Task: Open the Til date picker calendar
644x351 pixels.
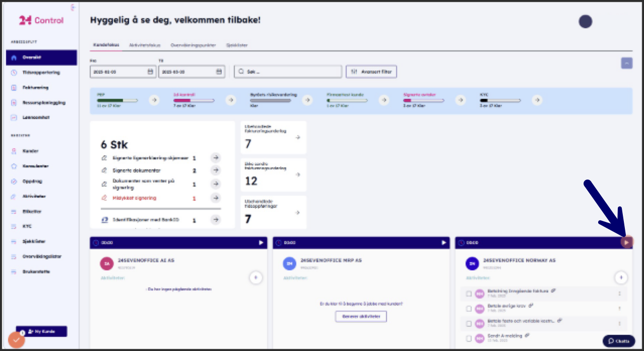Action: tap(219, 72)
